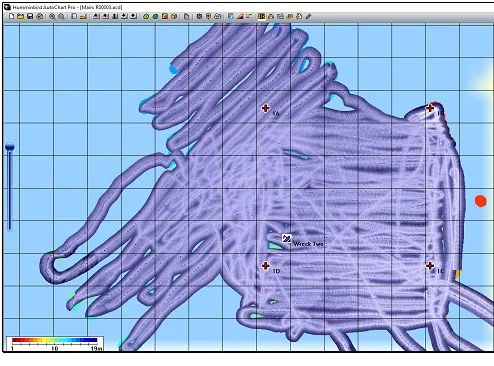Click the green circle with yellow center icon
Image resolution: width=494 pixels, height=366 pixels.
(146, 16)
